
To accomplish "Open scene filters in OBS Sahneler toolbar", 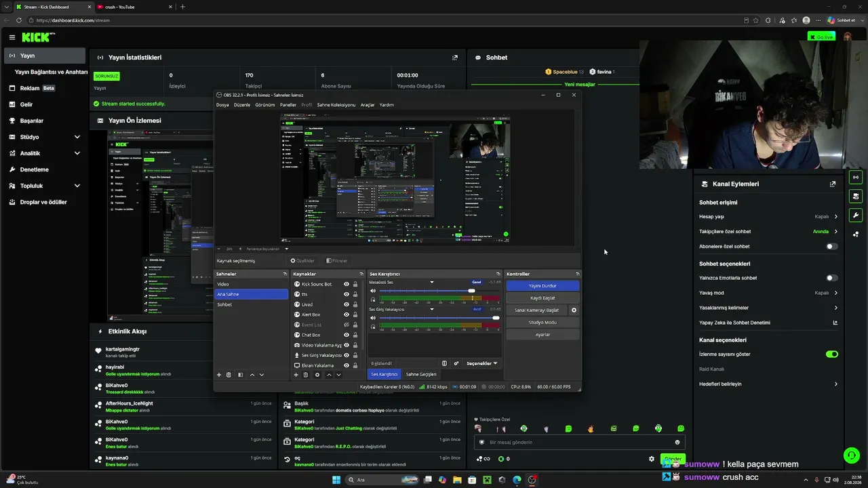I will (x=240, y=375).
